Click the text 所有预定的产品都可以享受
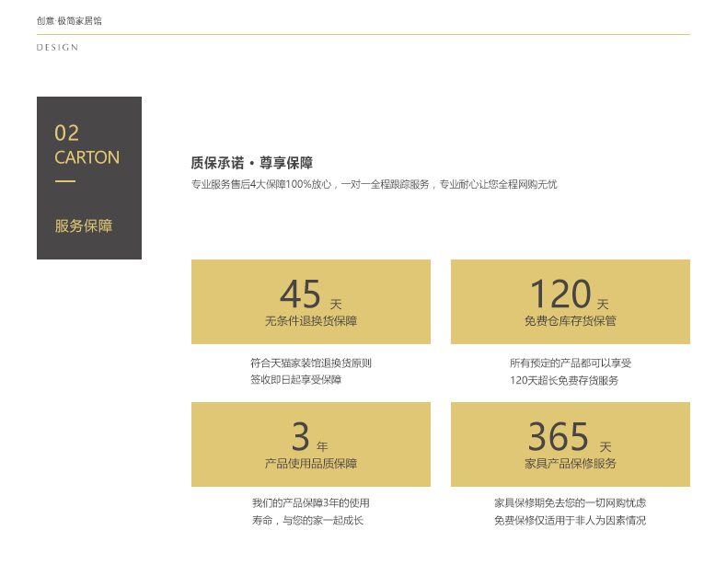This screenshot has width=727, height=588. (x=571, y=363)
